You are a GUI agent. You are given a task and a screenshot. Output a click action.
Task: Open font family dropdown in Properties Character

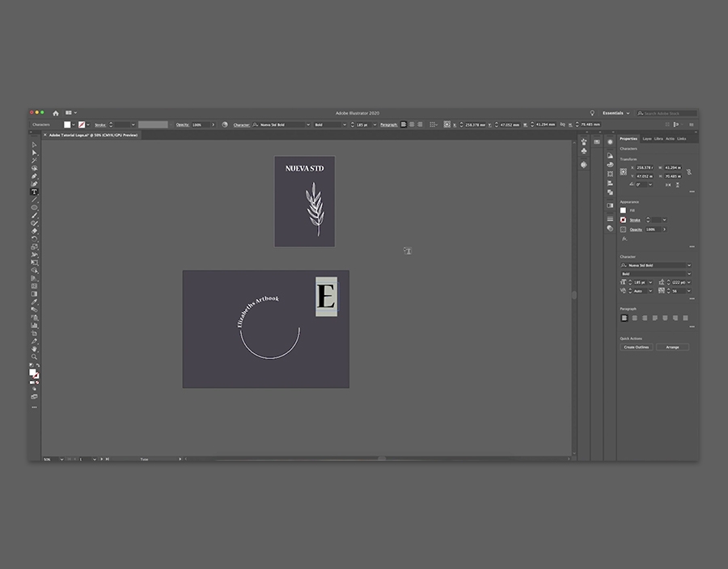[689, 265]
